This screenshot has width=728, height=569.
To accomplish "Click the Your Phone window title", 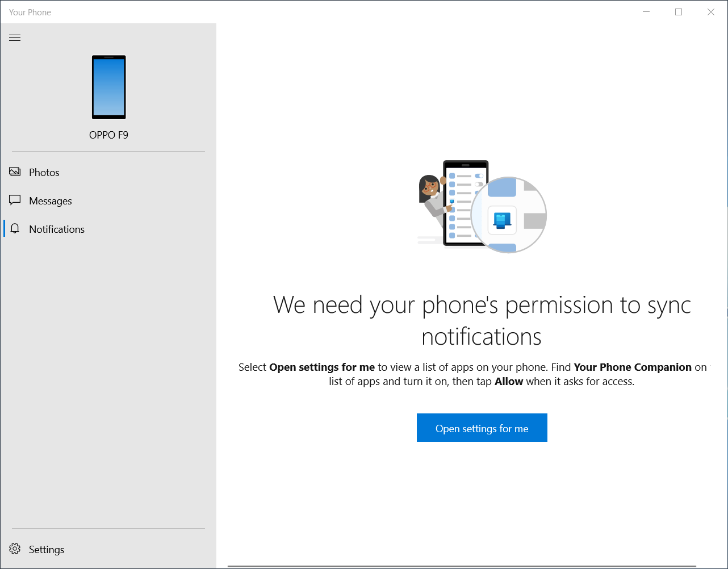I will (x=30, y=12).
